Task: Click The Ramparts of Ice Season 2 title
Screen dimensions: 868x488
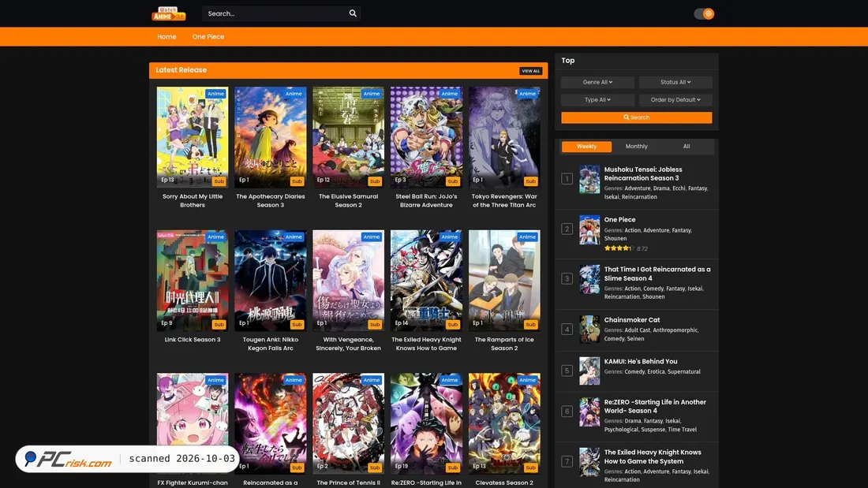Action: click(504, 345)
